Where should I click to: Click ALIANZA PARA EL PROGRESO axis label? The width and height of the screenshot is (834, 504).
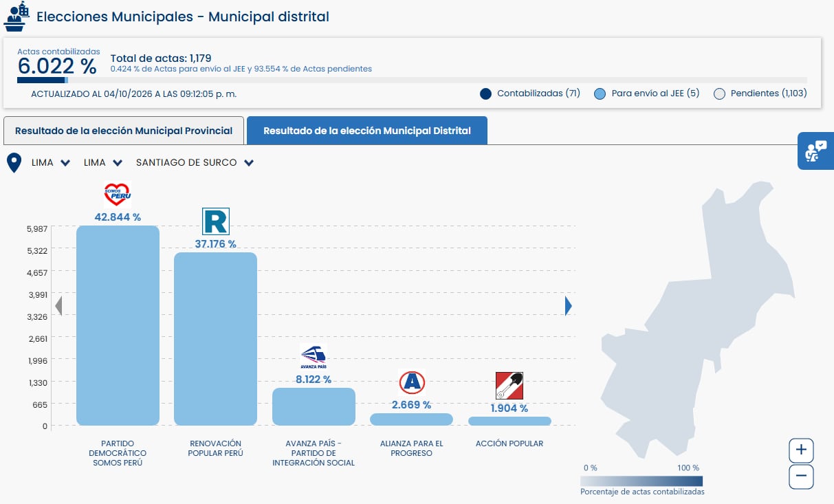(412, 448)
